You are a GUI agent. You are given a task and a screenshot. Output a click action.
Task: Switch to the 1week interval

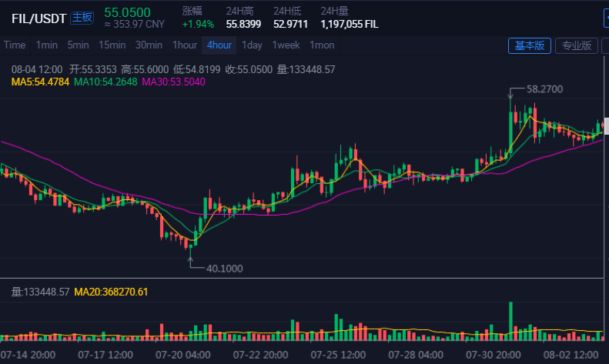click(x=286, y=45)
